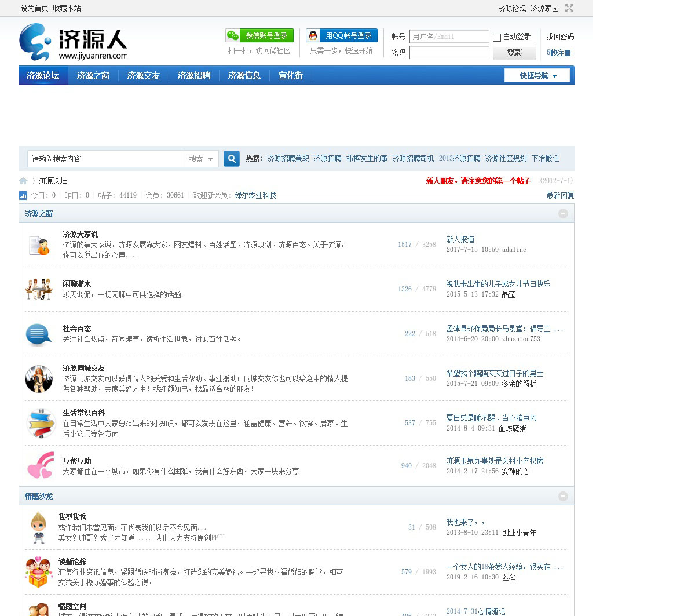This screenshot has height=616, width=695.
Task: Click the 社会百态 speech bubble icon
Action: click(x=39, y=334)
